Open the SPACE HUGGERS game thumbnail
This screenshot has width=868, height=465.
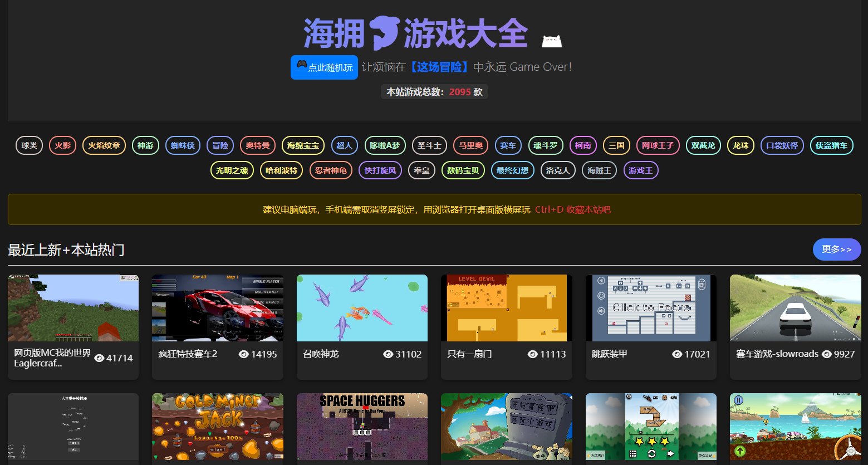(x=362, y=427)
